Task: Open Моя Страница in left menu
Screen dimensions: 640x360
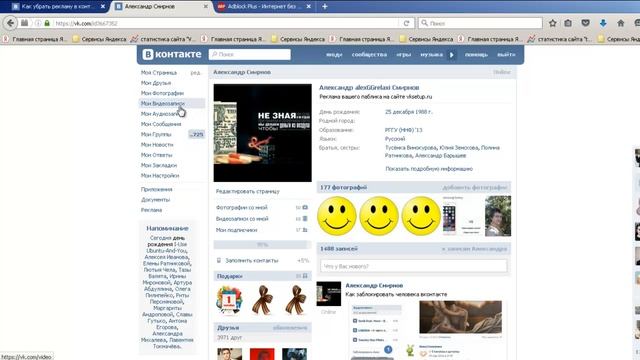Action: tap(159, 73)
